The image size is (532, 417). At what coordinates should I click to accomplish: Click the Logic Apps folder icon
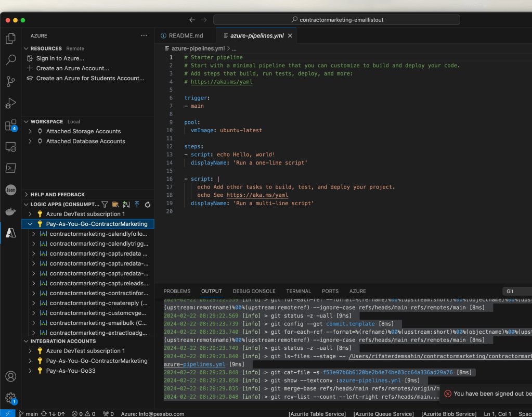click(x=115, y=205)
